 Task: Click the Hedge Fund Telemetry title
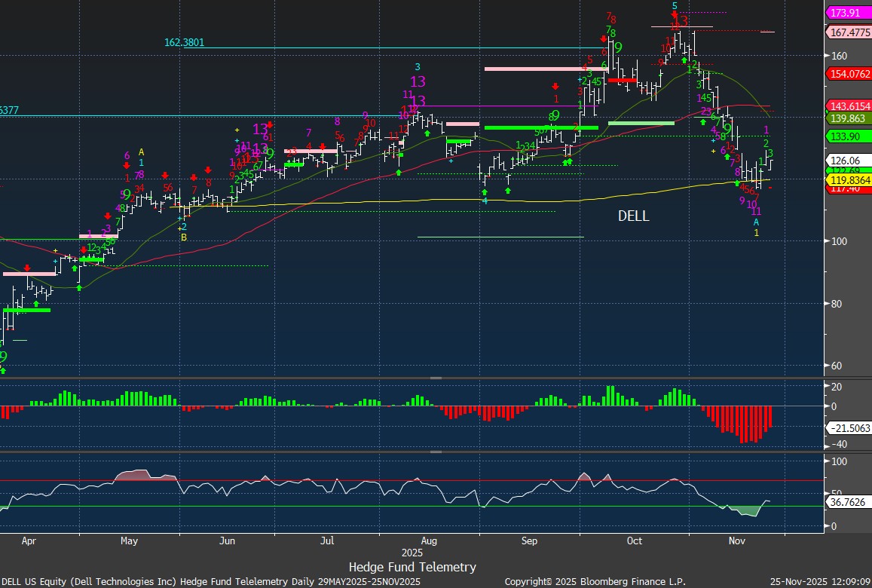[412, 567]
